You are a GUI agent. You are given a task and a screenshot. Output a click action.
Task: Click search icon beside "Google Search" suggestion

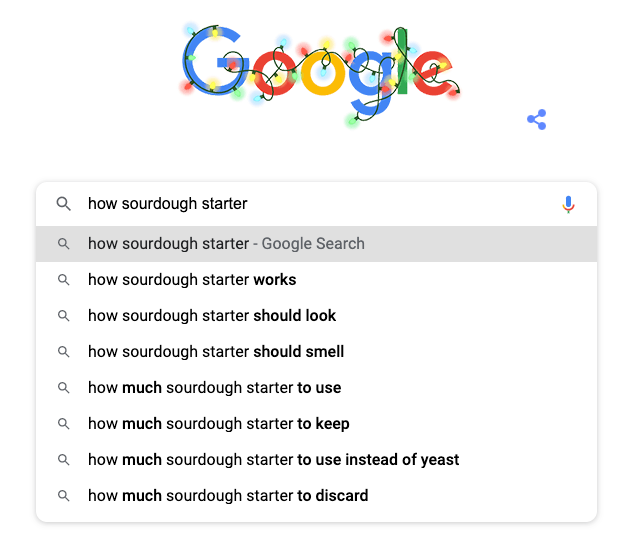click(63, 244)
